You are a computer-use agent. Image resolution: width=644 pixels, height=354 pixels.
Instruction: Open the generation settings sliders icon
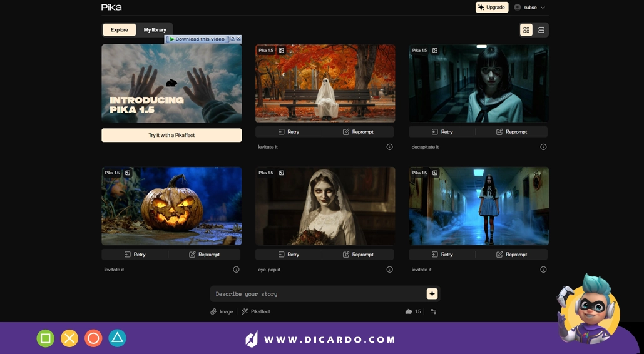433,311
